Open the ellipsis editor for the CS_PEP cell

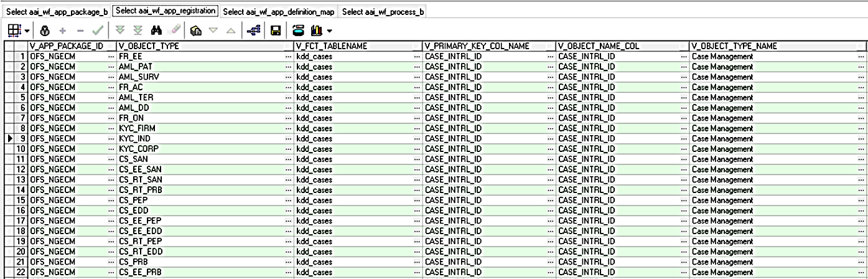click(288, 200)
